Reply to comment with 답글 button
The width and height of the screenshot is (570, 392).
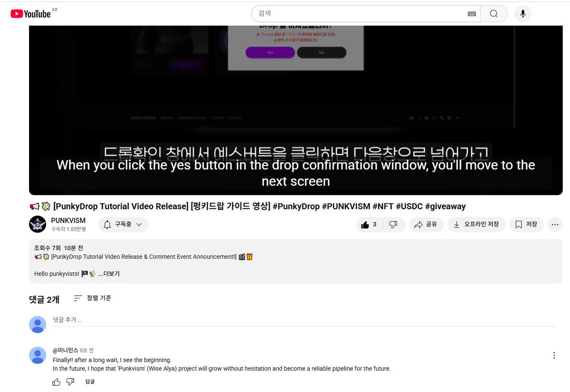point(90,382)
